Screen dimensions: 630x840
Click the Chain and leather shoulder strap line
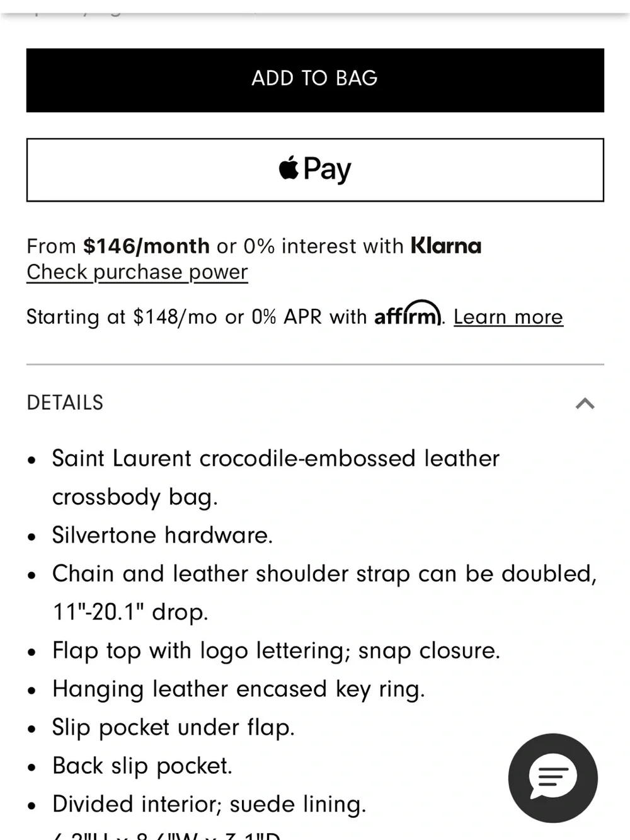324,574
